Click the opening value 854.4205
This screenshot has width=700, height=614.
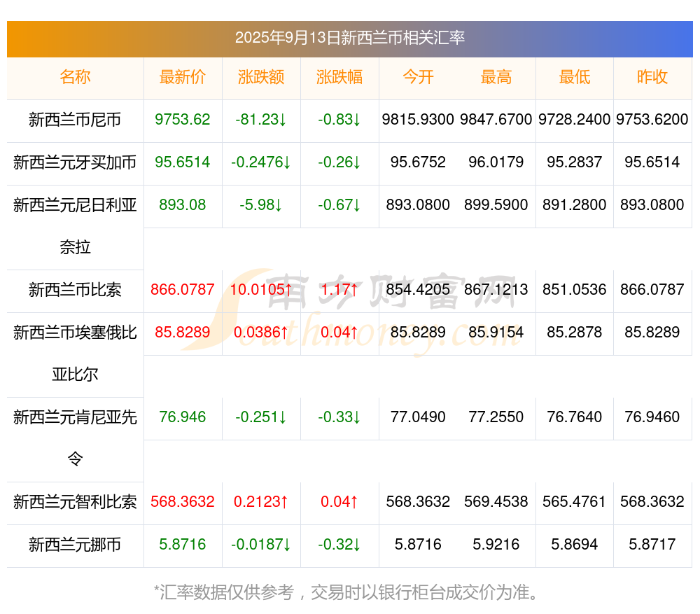418,289
